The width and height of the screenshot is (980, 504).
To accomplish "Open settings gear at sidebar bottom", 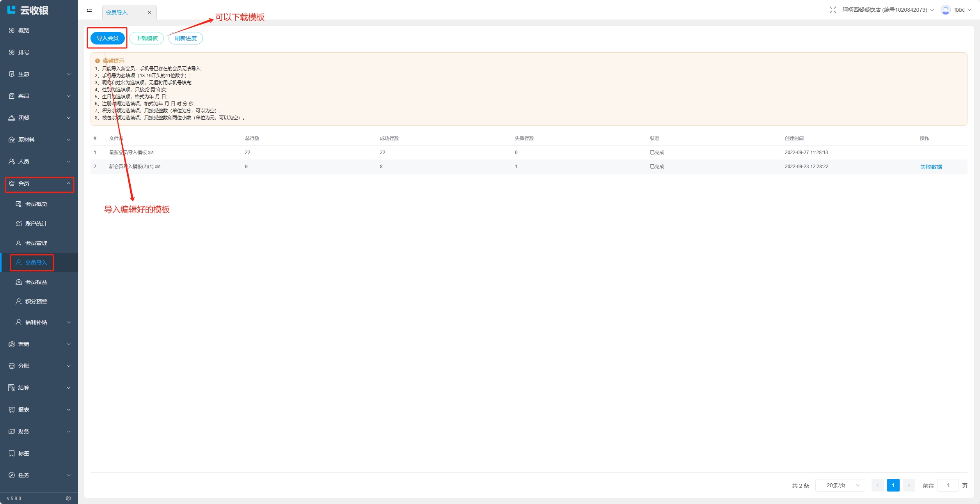I will click(x=68, y=498).
